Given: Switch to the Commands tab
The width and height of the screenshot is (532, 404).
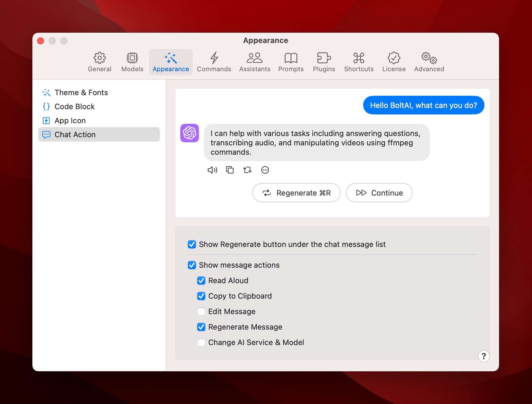Looking at the screenshot, I should coord(214,61).
